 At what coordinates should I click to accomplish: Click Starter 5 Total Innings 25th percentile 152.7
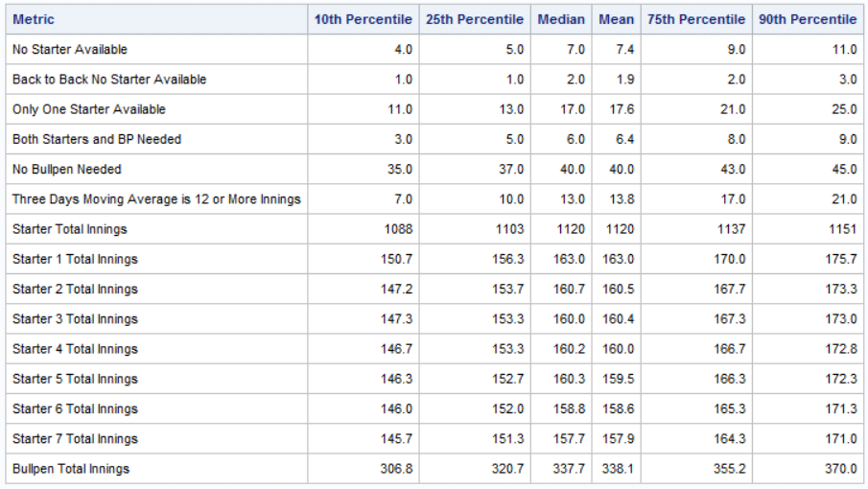(x=508, y=379)
